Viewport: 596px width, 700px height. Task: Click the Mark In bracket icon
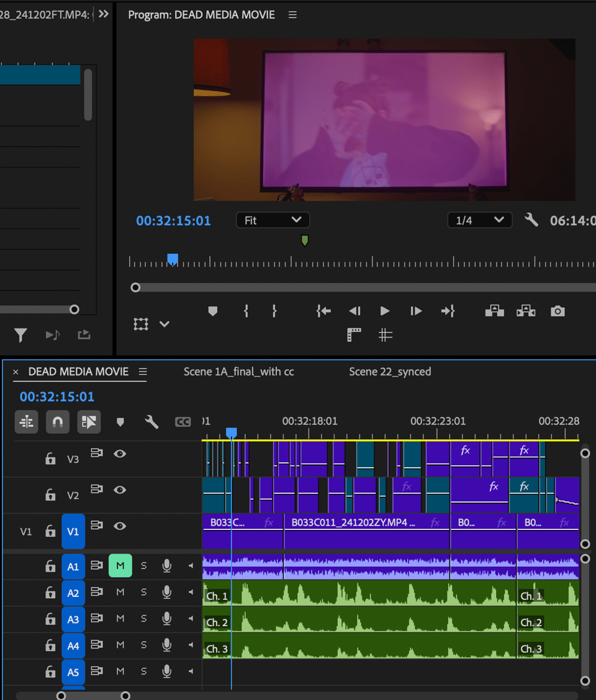246,311
